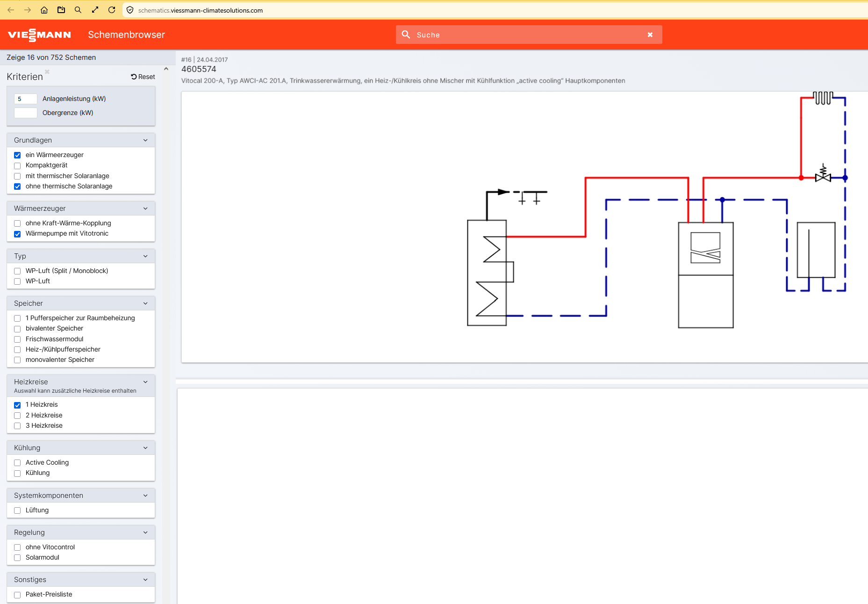Uncheck the 1 Heizkreis checkbox

coord(17,405)
